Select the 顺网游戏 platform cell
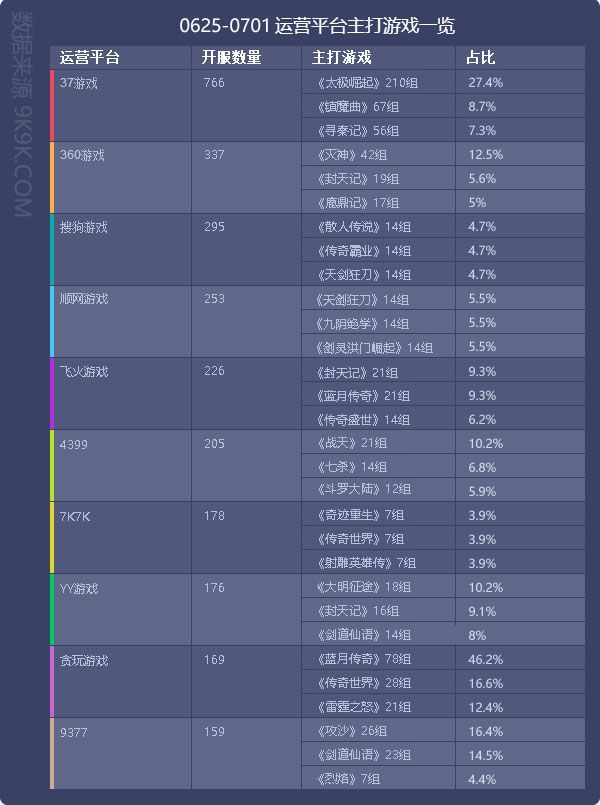The width and height of the screenshot is (600, 805). (122, 321)
